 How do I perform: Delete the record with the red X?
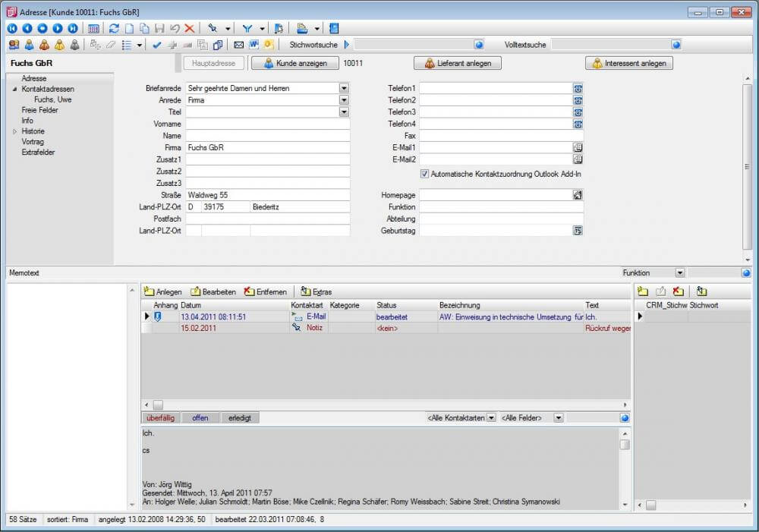point(189,29)
